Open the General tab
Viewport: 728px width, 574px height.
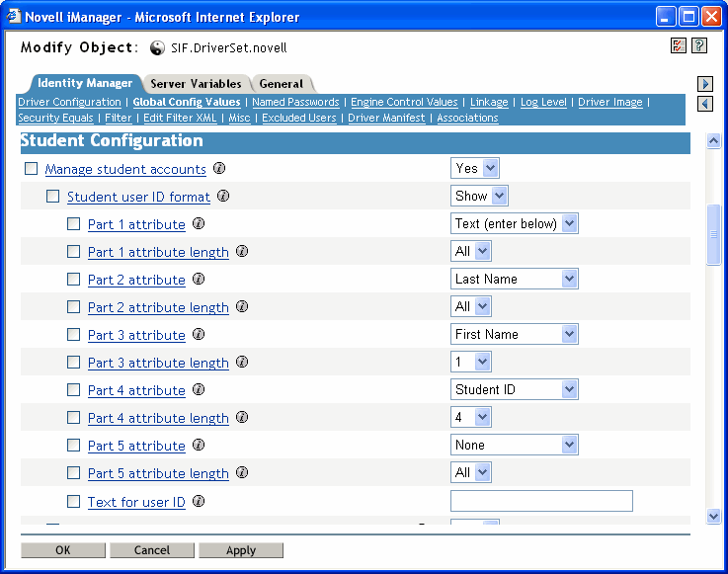pos(282,84)
